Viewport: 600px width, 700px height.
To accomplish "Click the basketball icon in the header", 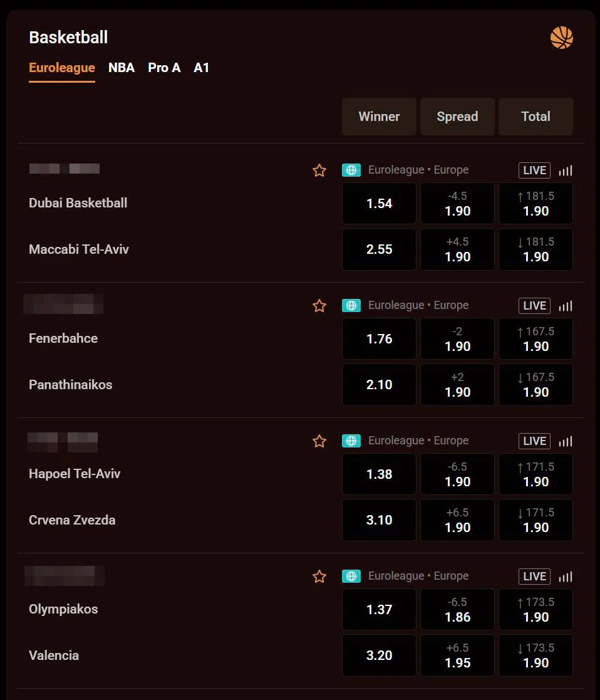I will point(562,38).
